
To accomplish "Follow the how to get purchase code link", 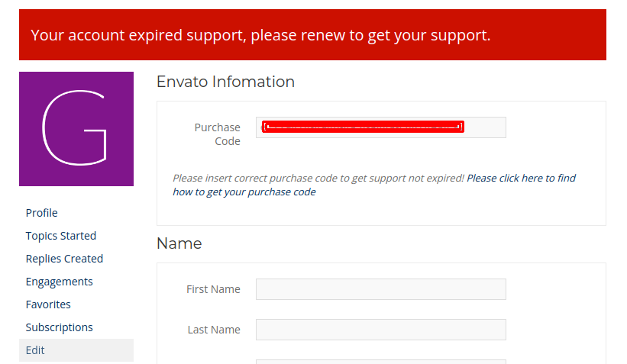I will (374, 185).
